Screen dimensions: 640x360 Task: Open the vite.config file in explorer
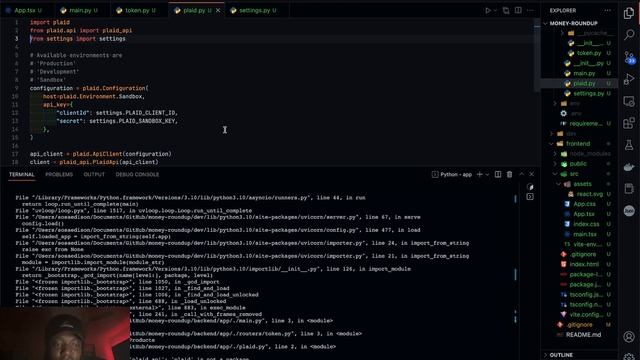pyautogui.click(x=586, y=315)
